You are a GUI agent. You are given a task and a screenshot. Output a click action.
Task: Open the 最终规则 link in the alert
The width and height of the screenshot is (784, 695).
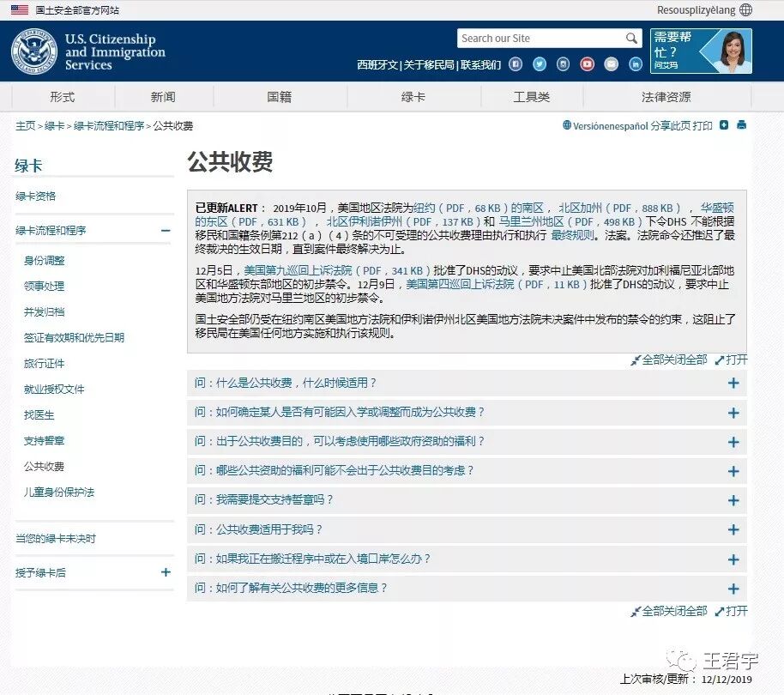pos(572,235)
